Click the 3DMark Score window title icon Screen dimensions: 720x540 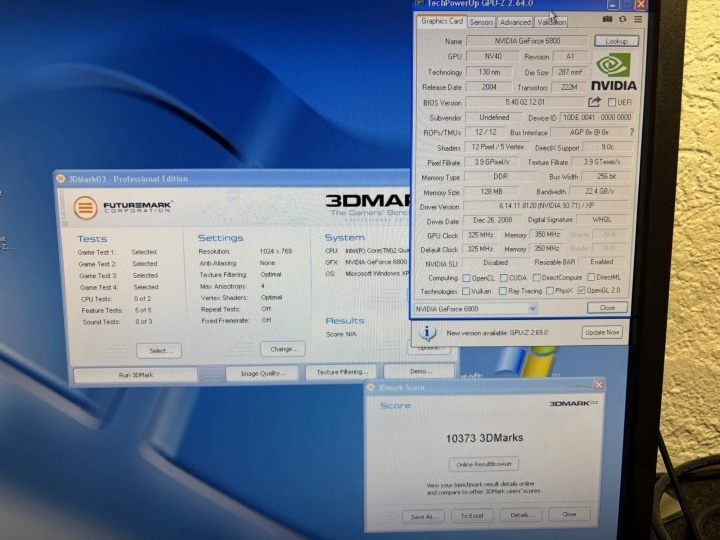click(x=371, y=388)
